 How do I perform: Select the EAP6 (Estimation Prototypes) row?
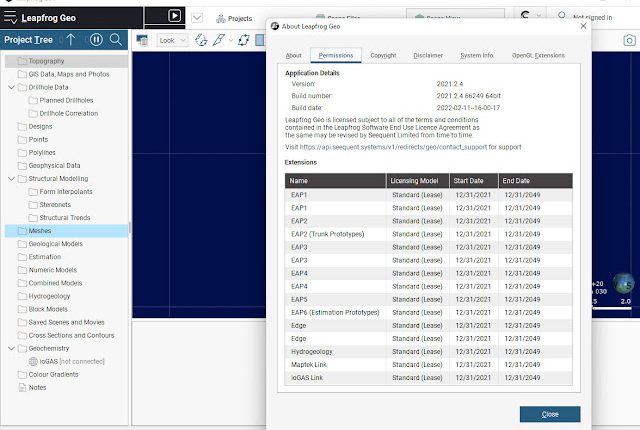[429, 313]
